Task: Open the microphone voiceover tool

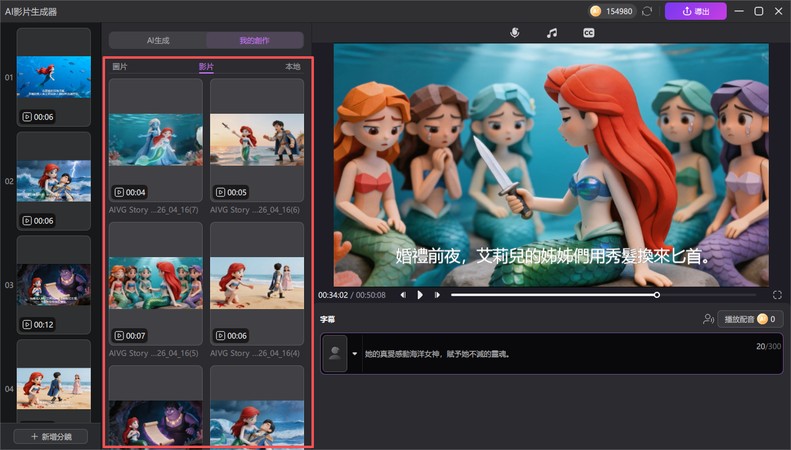Action: click(x=515, y=32)
